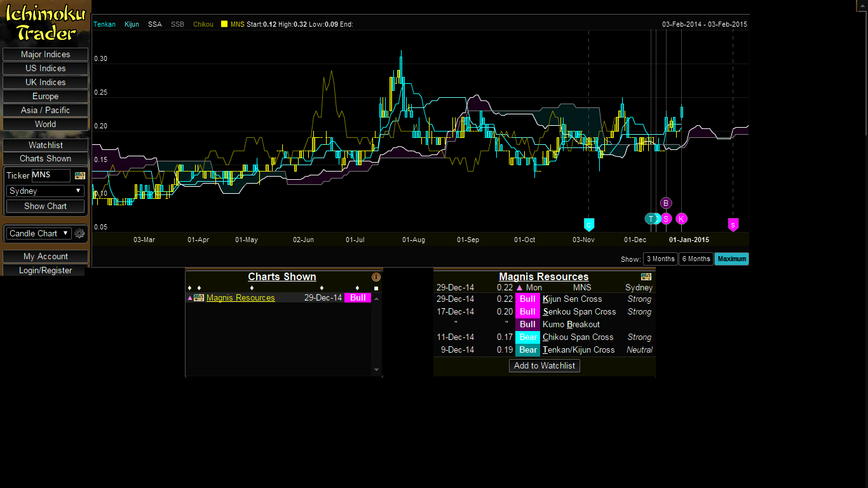This screenshot has width=868, height=488.
Task: Select the B Kumo Breakout circle marker
Action: [666, 203]
